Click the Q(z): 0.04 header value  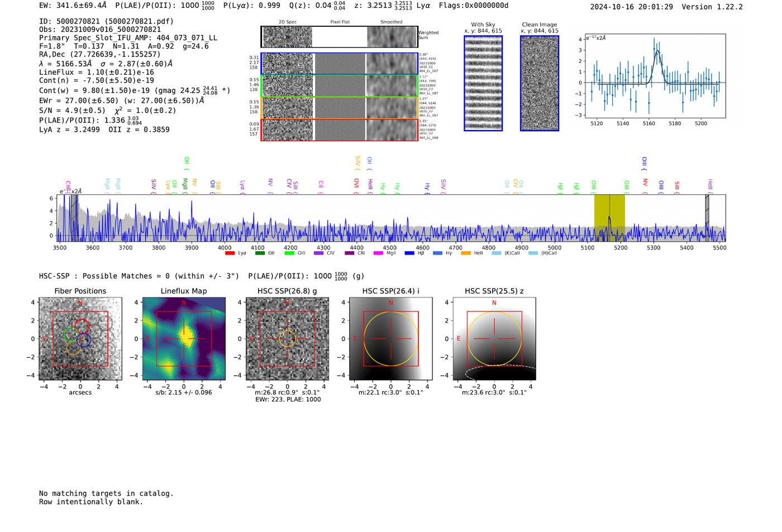pos(317,6)
